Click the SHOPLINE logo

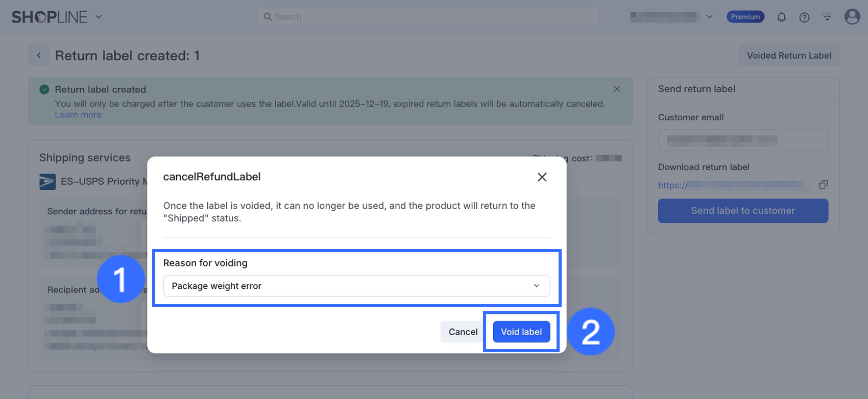tap(50, 17)
